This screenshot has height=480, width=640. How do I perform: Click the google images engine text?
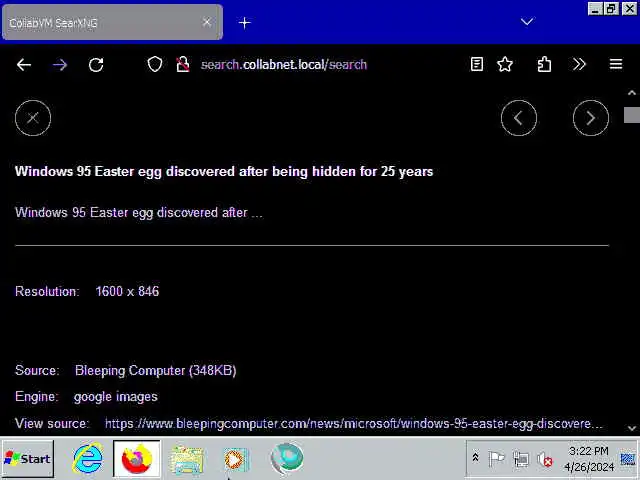[116, 397]
